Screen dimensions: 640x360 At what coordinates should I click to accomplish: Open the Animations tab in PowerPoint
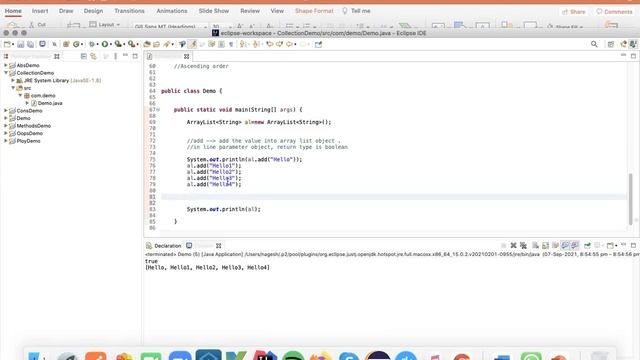click(x=172, y=11)
